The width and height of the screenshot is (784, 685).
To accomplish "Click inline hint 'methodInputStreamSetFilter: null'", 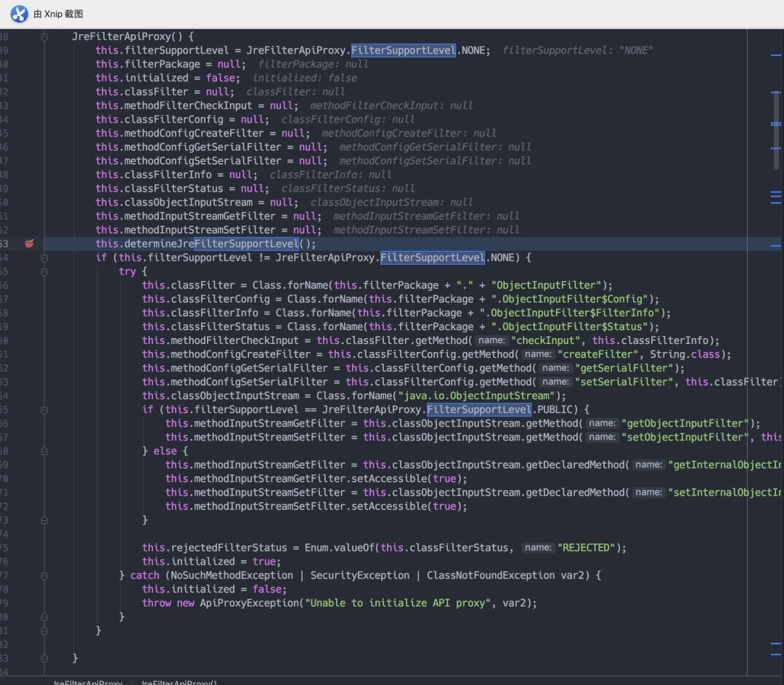I will tap(427, 230).
